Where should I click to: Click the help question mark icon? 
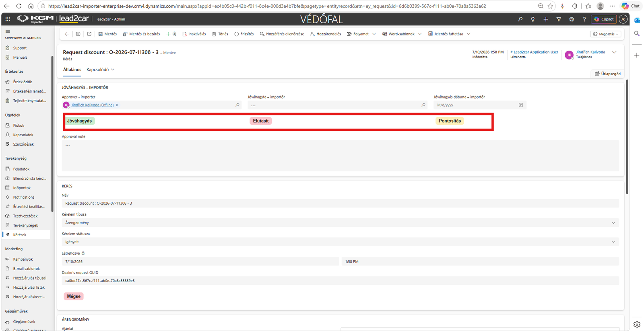(x=584, y=19)
